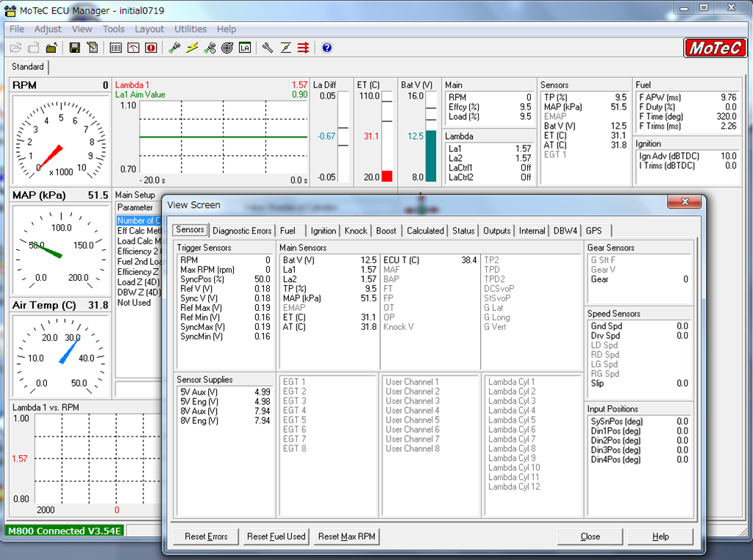Image resolution: width=753 pixels, height=560 pixels.
Task: Select the 'Not Used' parameter row
Action: pyautogui.click(x=139, y=303)
